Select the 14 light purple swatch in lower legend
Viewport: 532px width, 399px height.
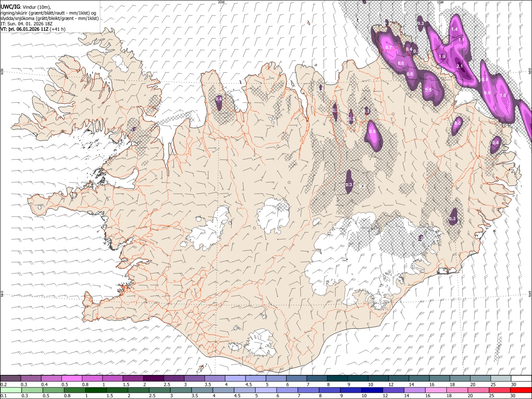(415, 390)
